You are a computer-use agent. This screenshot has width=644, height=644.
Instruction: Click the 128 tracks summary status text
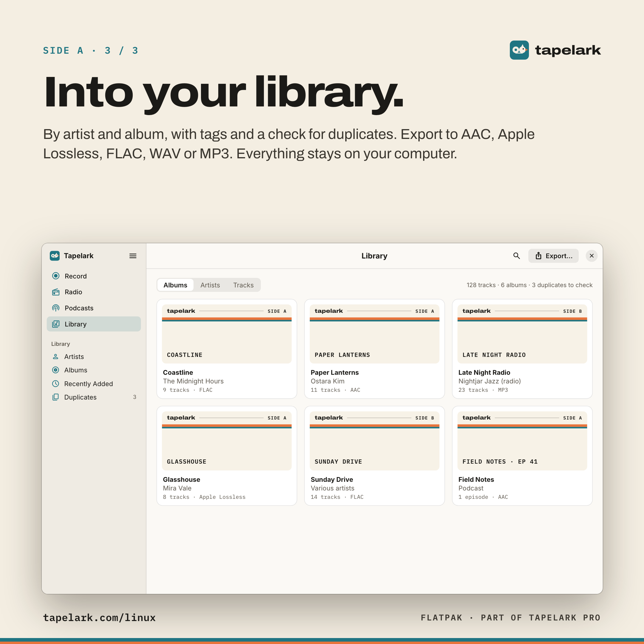pyautogui.click(x=529, y=285)
